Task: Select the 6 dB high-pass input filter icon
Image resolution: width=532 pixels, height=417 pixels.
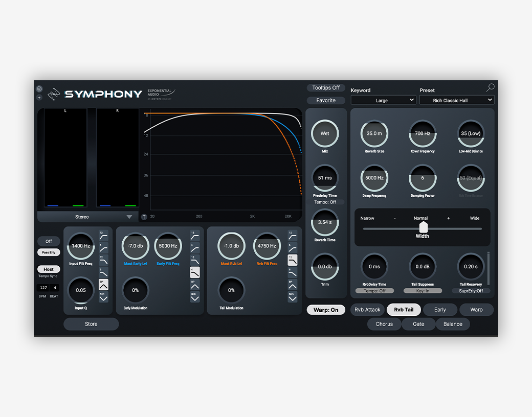Action: tap(103, 248)
